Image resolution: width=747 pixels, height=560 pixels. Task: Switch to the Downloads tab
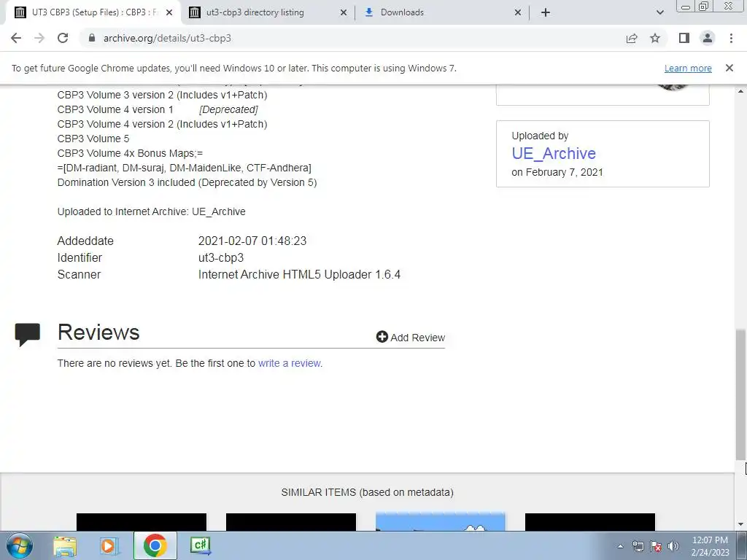[x=441, y=12]
